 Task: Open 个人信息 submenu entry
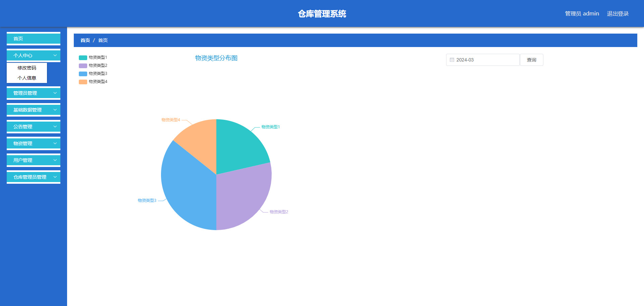click(x=27, y=78)
